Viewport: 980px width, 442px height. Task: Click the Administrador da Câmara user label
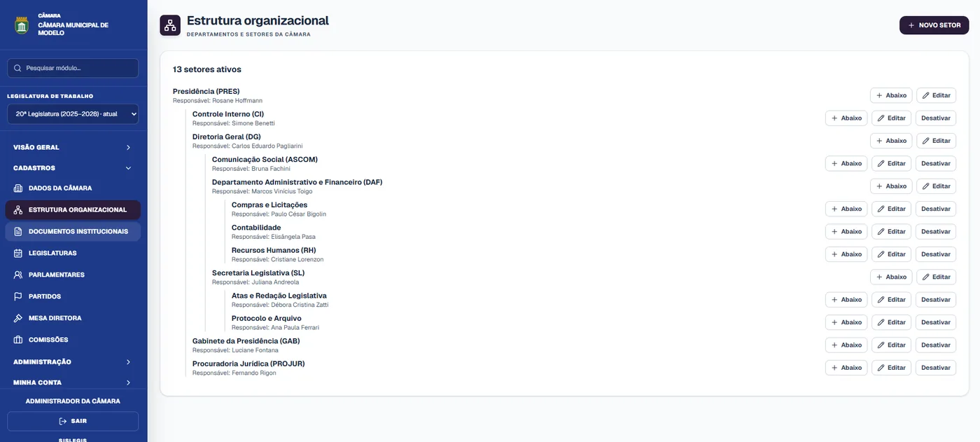73,401
